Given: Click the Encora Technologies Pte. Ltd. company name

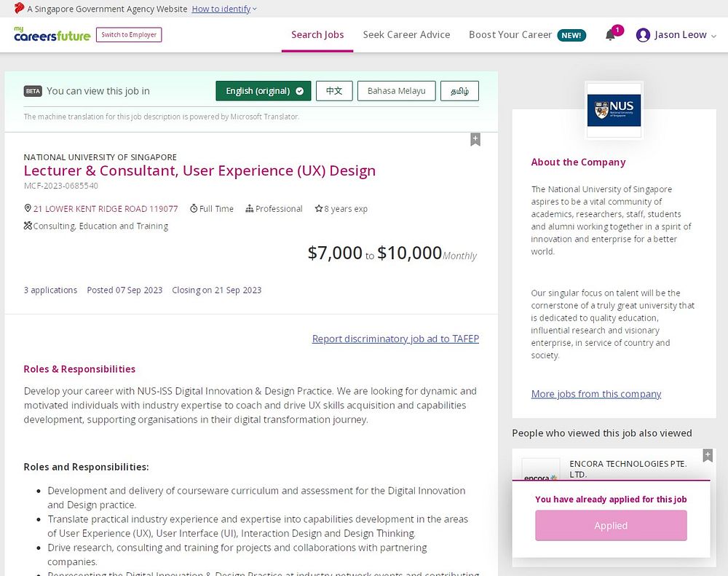Looking at the screenshot, I should (x=628, y=469).
